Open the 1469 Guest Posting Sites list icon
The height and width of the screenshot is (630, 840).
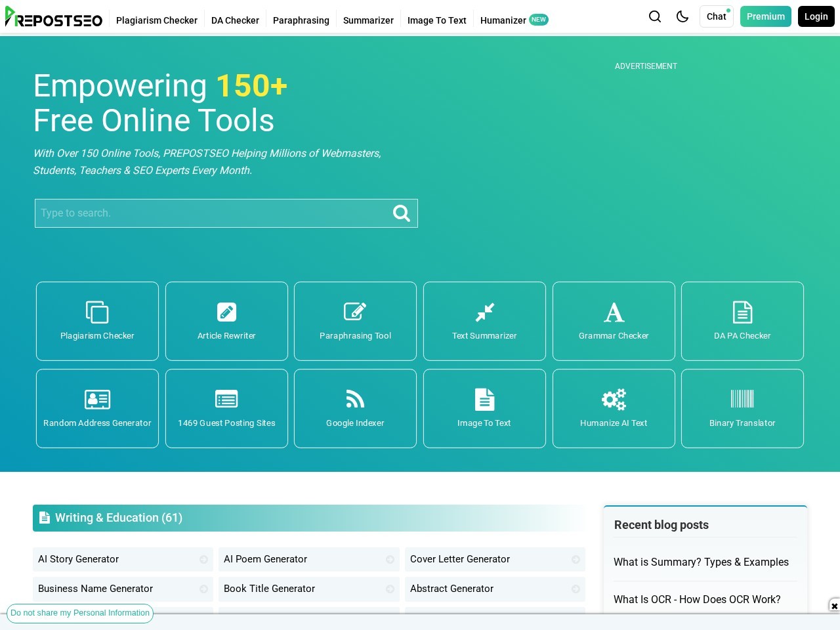[226, 399]
